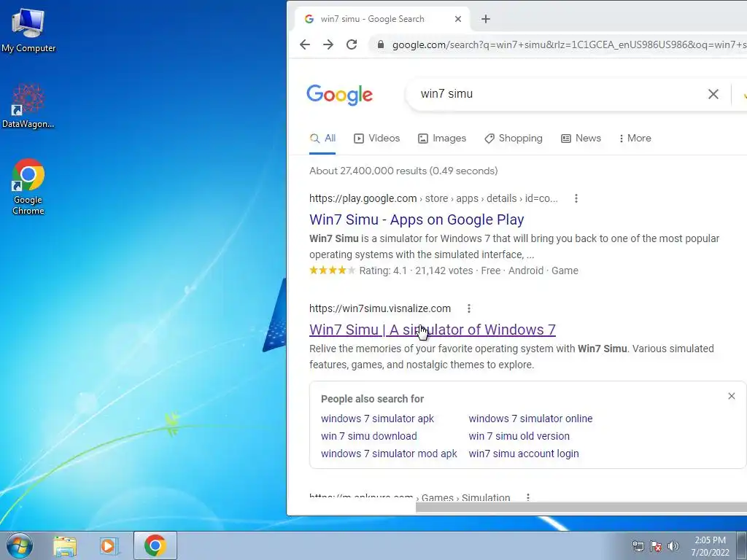Select the Chrome taskbar button
This screenshot has width=747, height=560.
[x=155, y=545]
